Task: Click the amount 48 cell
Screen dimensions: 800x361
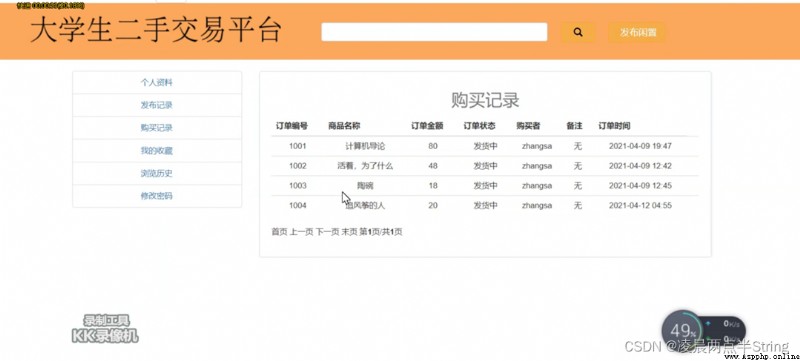Action: click(433, 166)
